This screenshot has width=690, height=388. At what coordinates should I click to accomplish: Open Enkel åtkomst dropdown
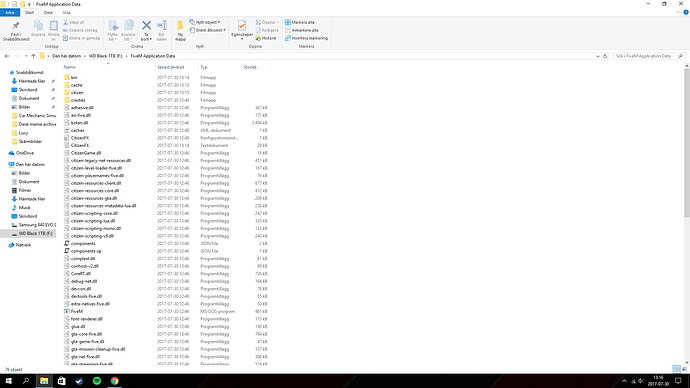pos(208,30)
